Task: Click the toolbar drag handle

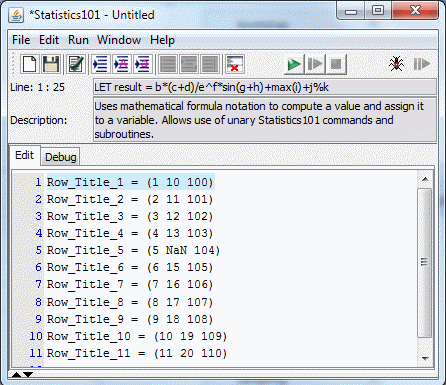Action: coord(13,64)
